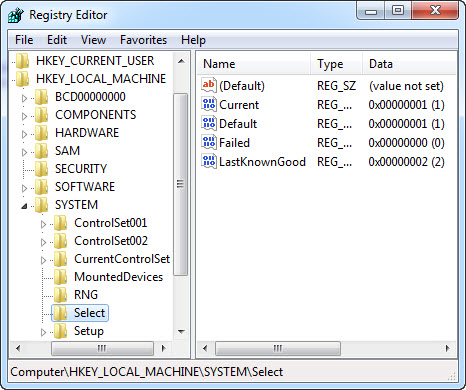Sort values by the Type column header
Screen dimensions: 466x390
[x=337, y=64]
